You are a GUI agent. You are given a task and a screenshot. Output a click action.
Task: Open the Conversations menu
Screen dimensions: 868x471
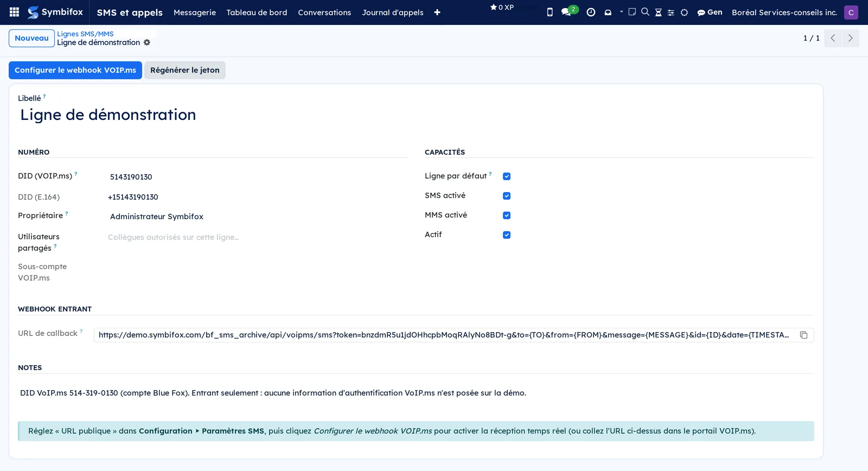pos(324,12)
